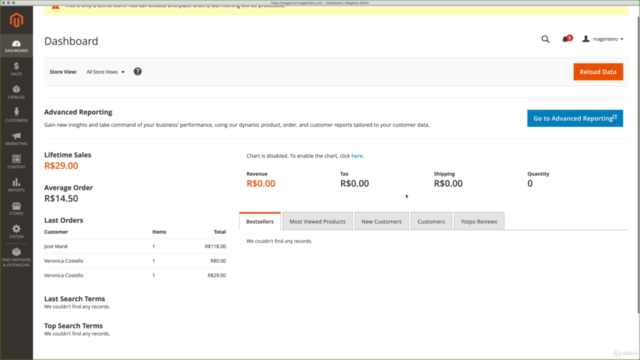640x360 pixels.
Task: Open the Content menu in sidebar
Action: tap(16, 162)
